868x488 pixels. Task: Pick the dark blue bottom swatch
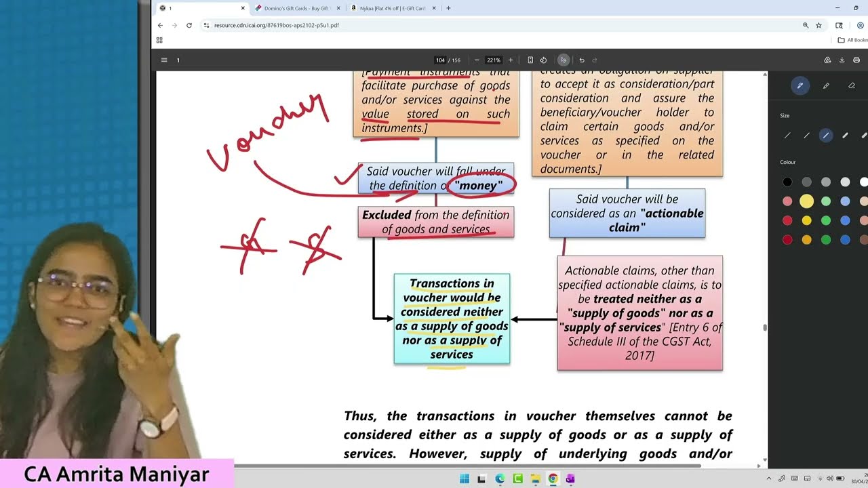(845, 239)
